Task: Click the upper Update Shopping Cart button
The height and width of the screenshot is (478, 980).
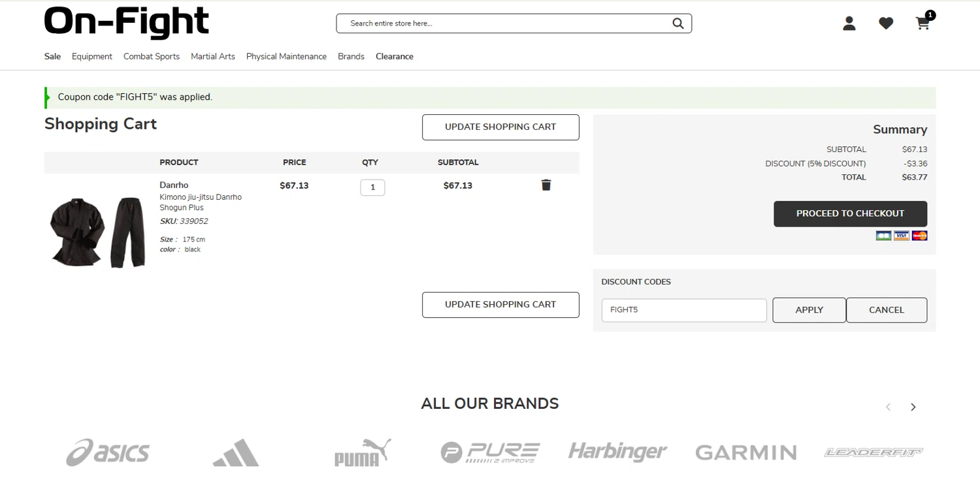Action: pyautogui.click(x=500, y=127)
